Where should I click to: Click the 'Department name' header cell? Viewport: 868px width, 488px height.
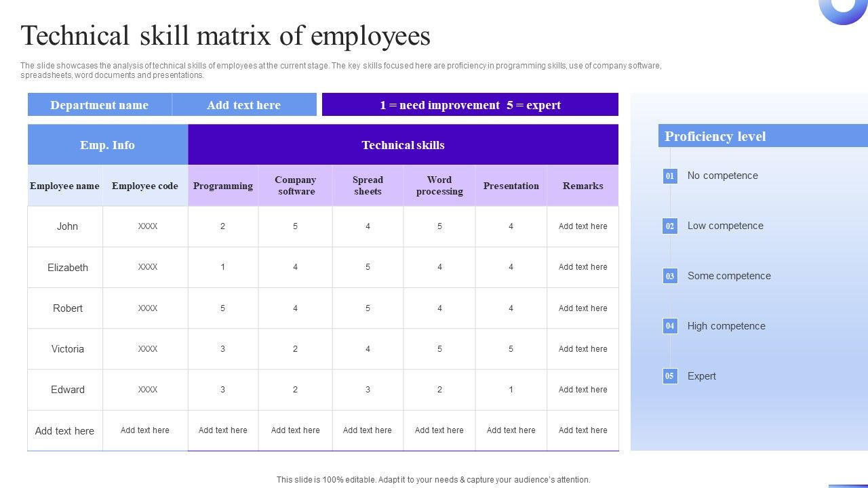[100, 105]
